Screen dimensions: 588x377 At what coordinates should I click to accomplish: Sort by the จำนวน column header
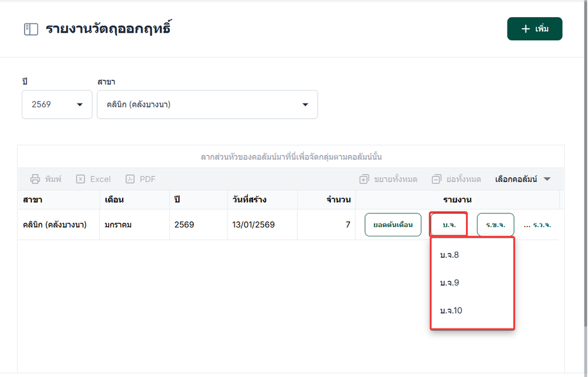tap(338, 200)
